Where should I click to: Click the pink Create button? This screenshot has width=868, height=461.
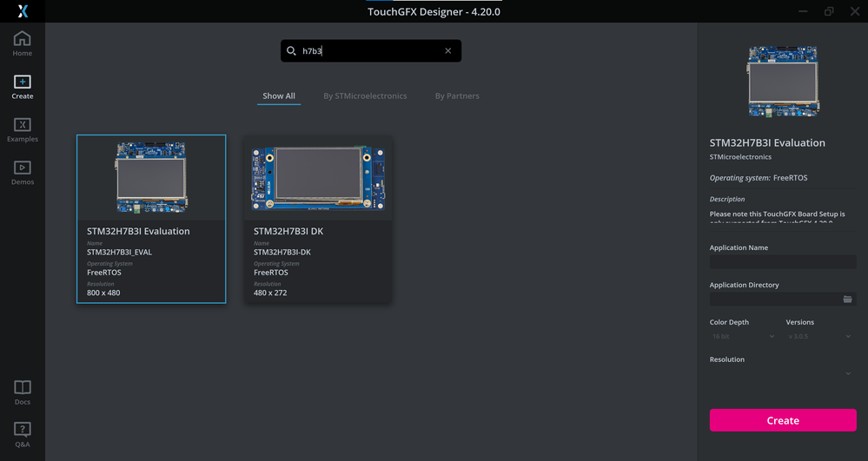(x=783, y=420)
